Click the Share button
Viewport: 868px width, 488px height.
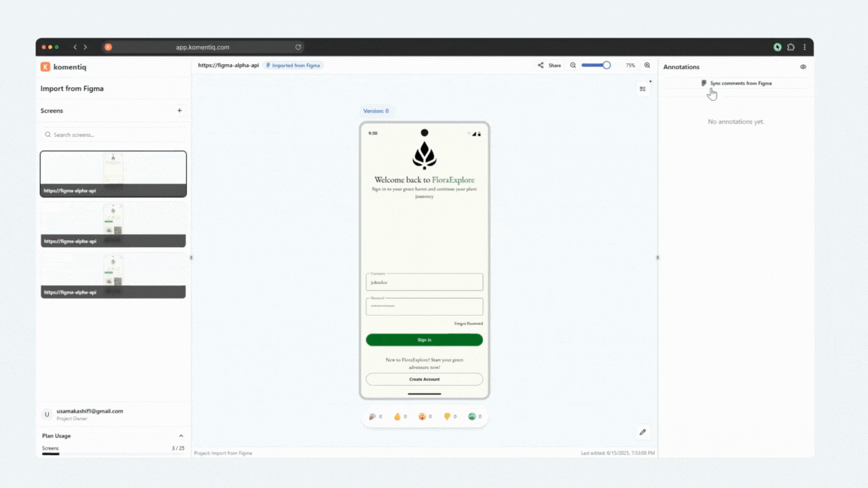549,66
